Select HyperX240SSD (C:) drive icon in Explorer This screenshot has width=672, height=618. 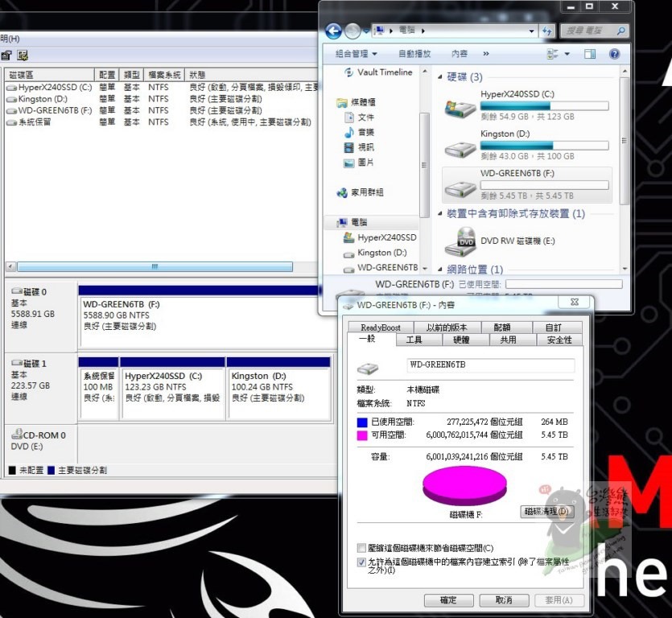pyautogui.click(x=460, y=109)
